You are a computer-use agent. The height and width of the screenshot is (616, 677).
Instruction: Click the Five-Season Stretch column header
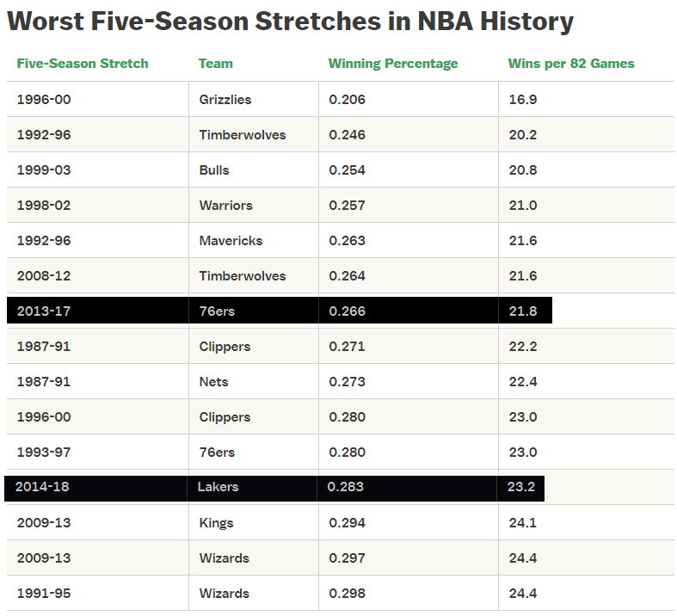tap(83, 64)
